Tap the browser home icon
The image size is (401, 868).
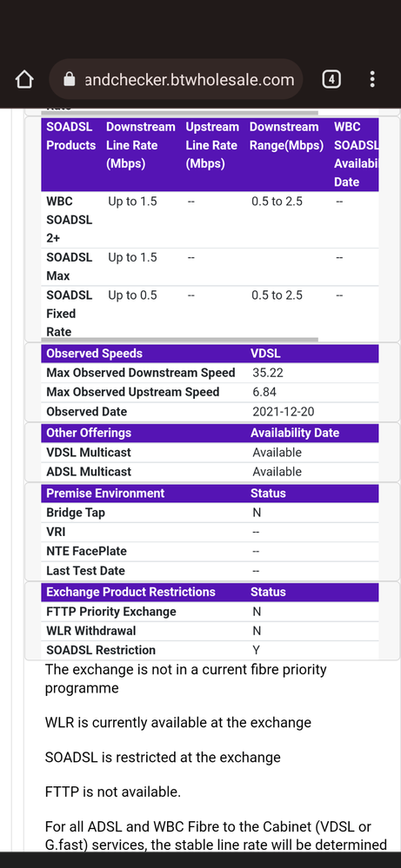point(24,79)
